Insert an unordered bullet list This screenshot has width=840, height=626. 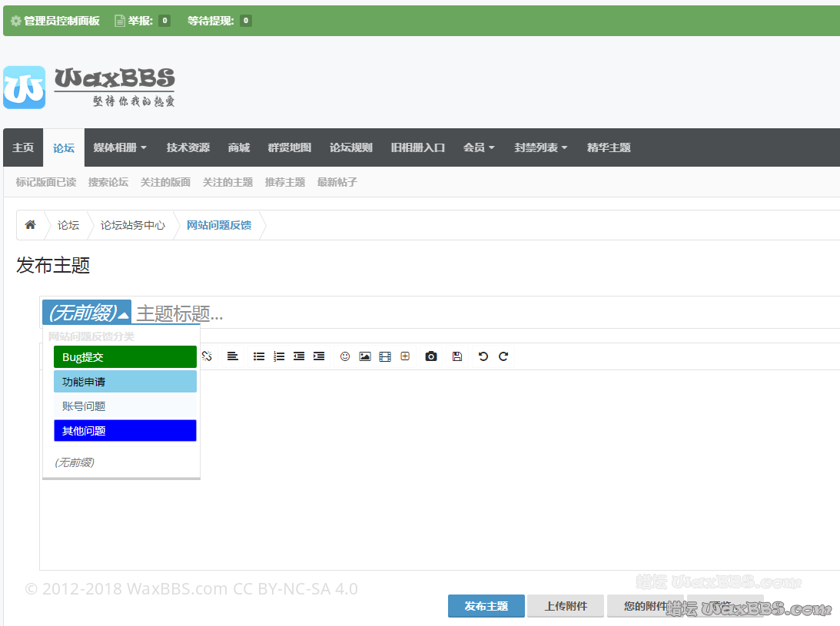[x=259, y=356]
